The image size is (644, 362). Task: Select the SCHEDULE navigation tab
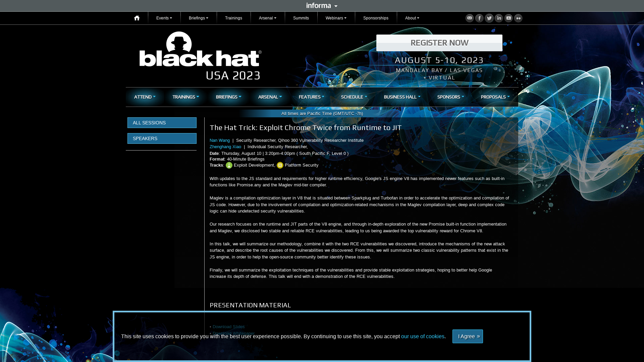(x=354, y=97)
